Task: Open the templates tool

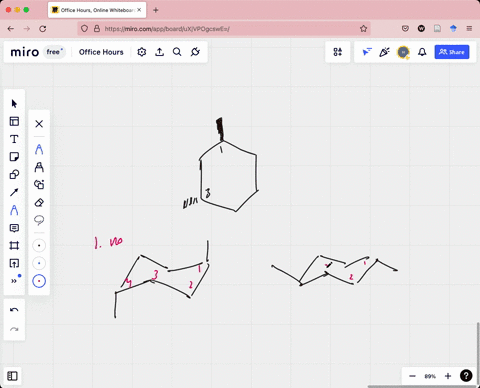Action: point(14,121)
